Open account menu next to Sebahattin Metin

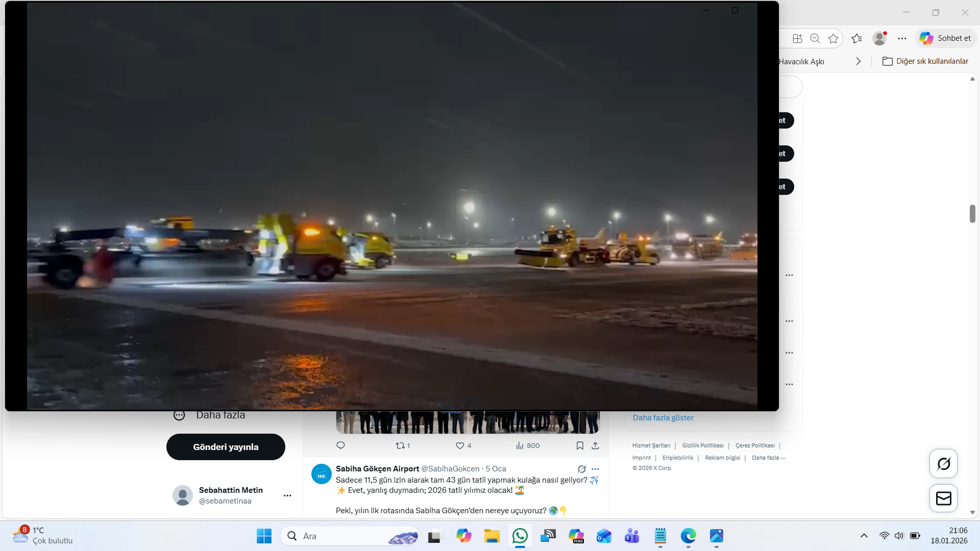(287, 495)
